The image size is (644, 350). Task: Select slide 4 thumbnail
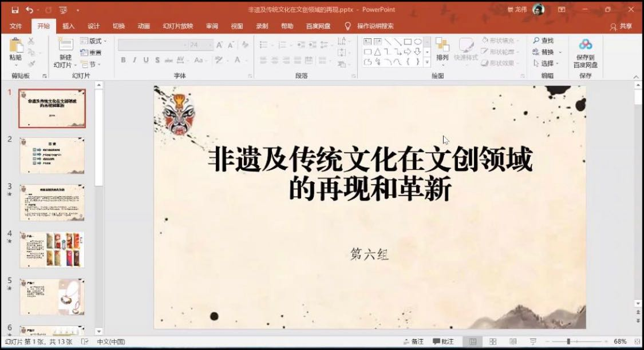coord(52,249)
